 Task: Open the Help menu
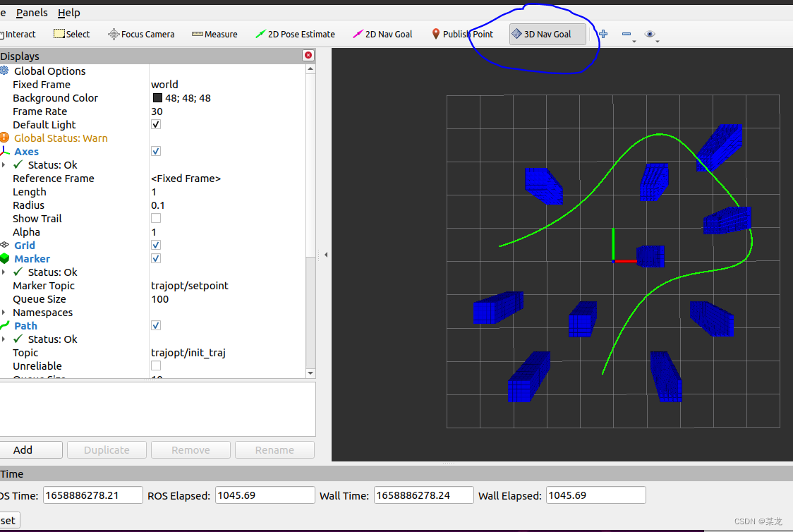pos(68,12)
